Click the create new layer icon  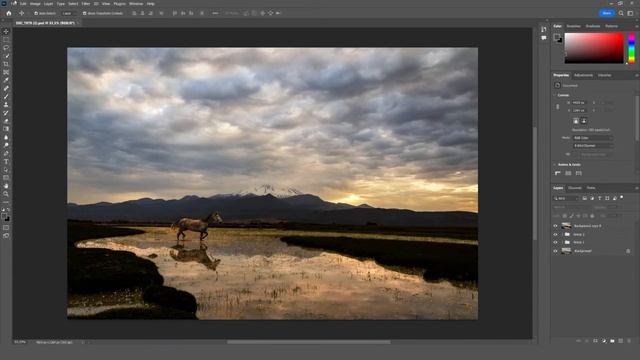(621, 341)
